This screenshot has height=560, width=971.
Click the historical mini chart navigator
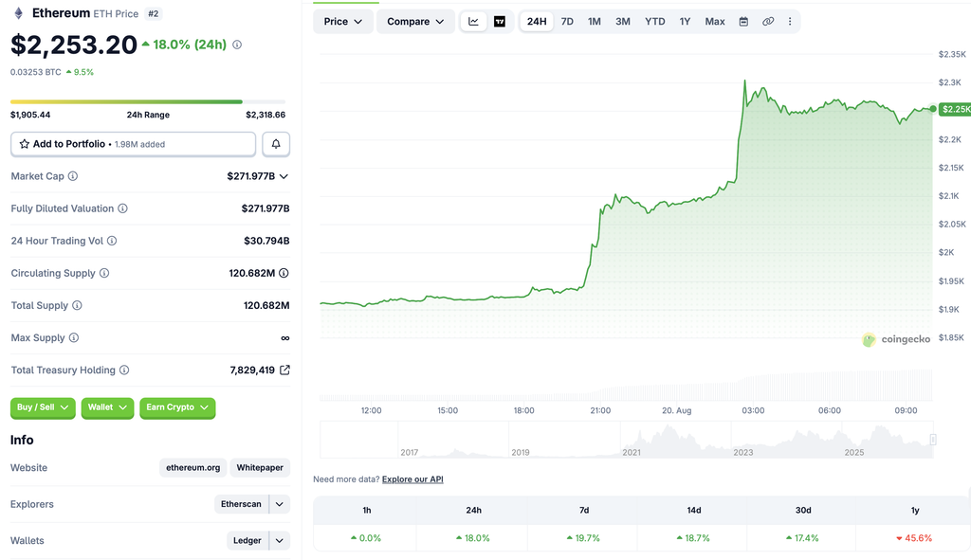click(626, 440)
